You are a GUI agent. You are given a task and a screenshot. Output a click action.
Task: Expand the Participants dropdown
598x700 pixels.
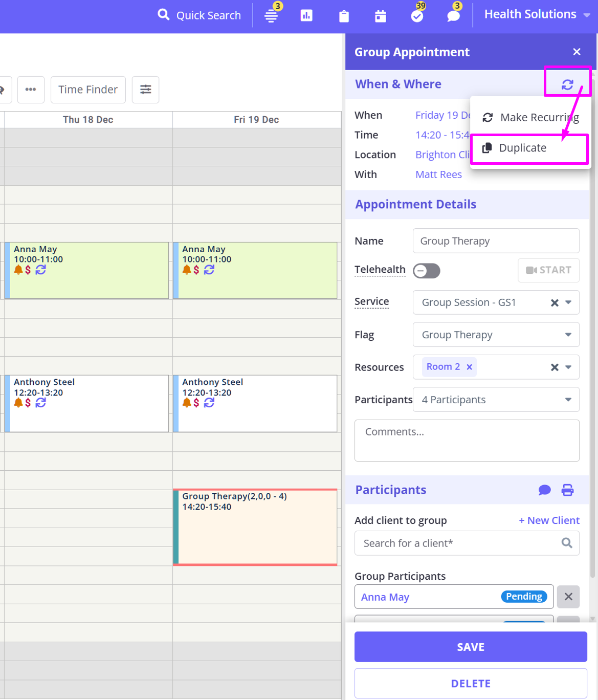[x=568, y=400]
